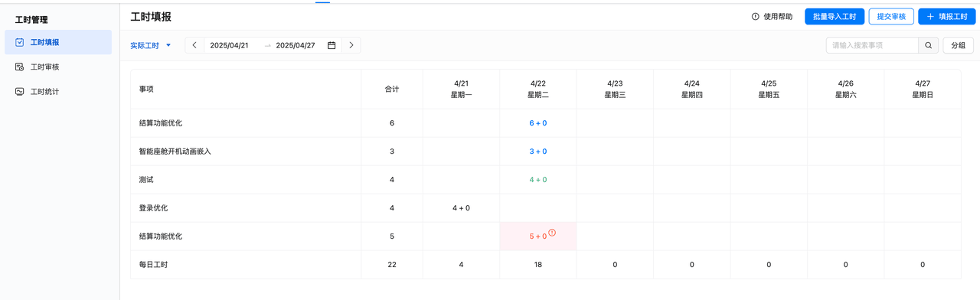This screenshot has width=980, height=300.
Task: Select the green 4 + 0 test hours cell
Action: click(538, 180)
